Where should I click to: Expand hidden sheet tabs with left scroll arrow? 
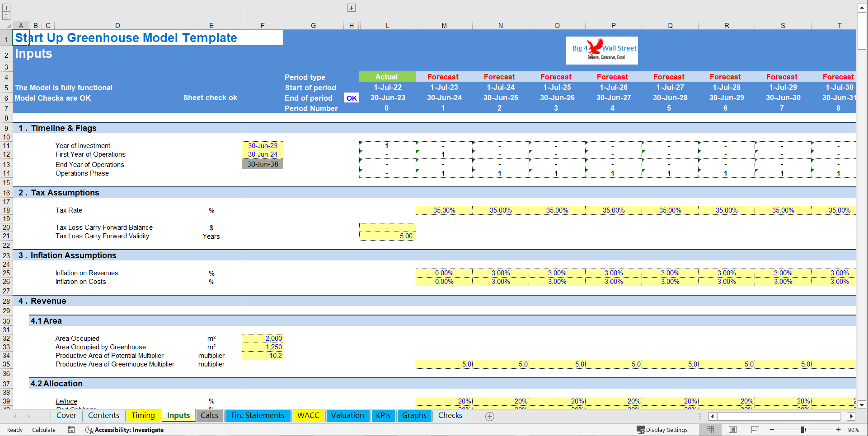(15, 416)
